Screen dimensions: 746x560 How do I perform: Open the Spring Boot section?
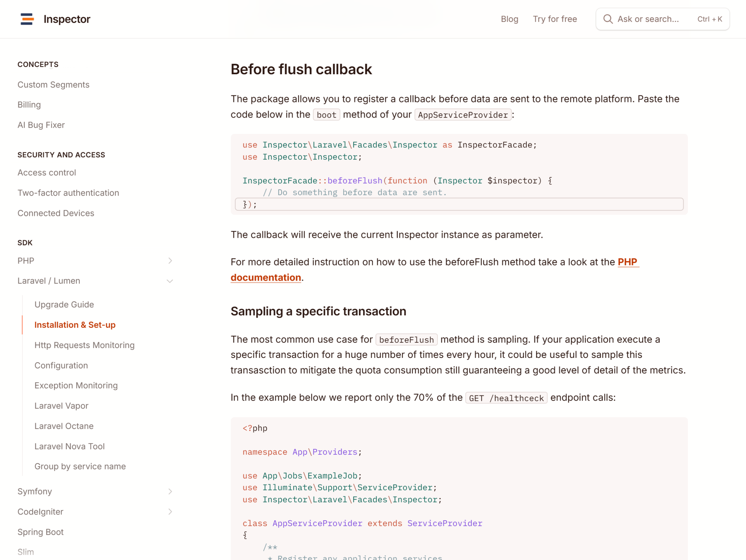coord(40,532)
